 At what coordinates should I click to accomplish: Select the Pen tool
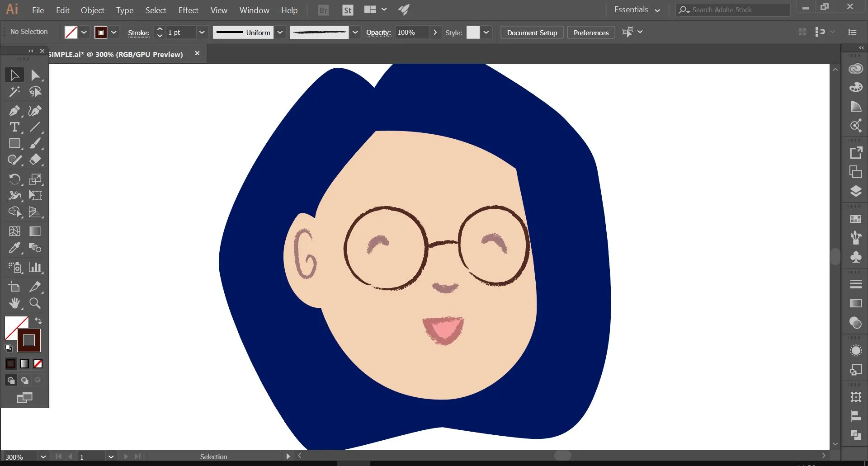coord(14,111)
